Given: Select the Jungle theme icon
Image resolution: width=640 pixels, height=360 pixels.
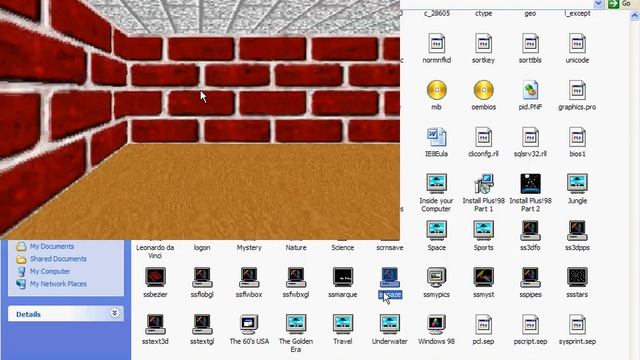Looking at the screenshot, I should tap(577, 184).
